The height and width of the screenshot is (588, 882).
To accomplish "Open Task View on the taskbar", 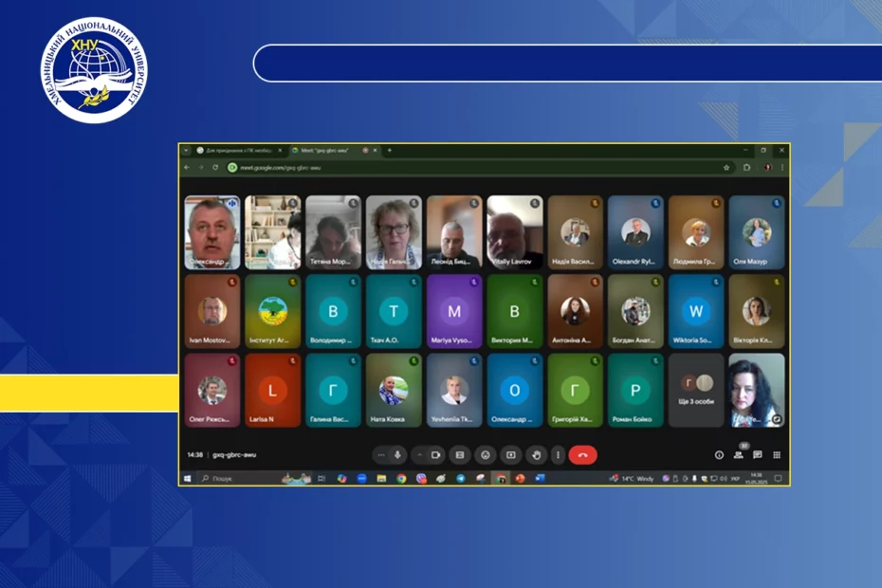I will coord(322,478).
